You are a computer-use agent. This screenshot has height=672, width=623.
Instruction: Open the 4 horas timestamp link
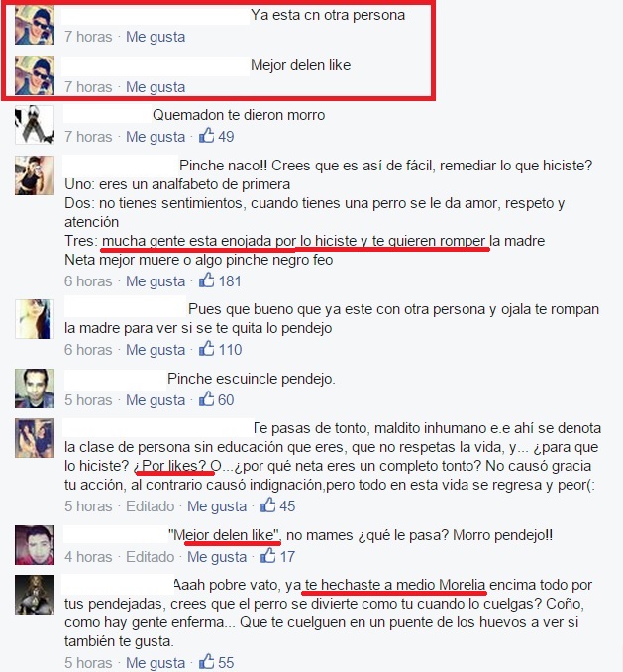[88, 557]
